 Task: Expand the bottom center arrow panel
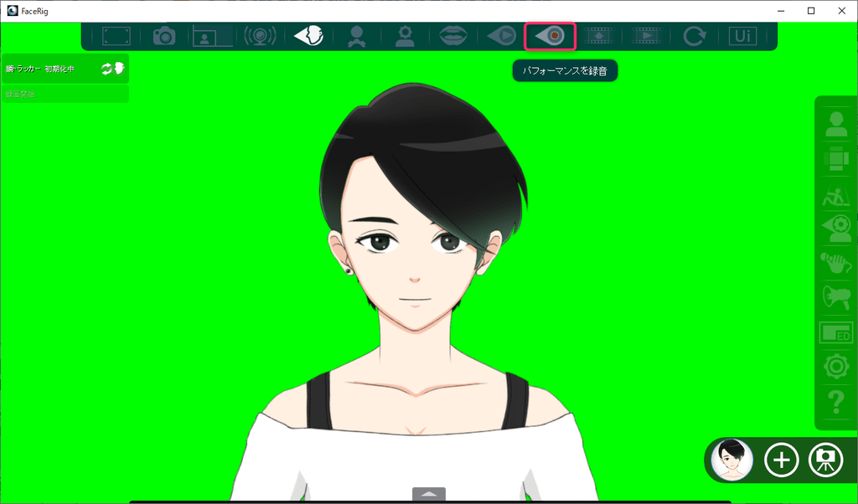429,494
